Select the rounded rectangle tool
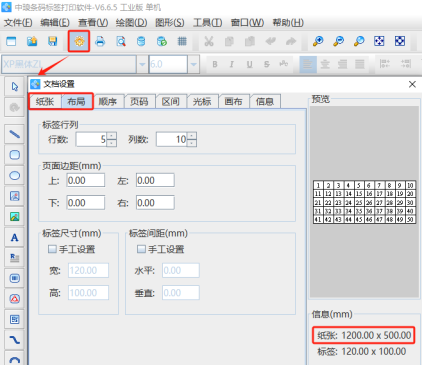This screenshot has width=423, height=365. click(14, 155)
